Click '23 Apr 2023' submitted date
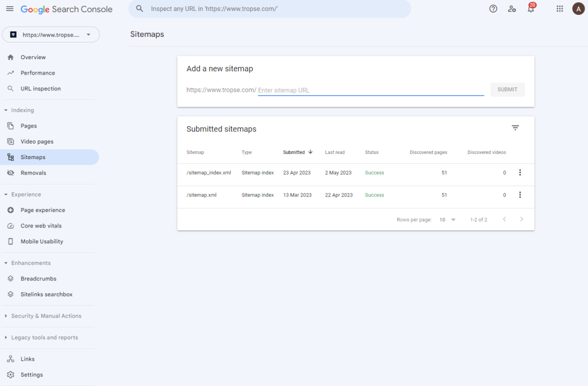Screen dimensions: 588x386 (297, 173)
